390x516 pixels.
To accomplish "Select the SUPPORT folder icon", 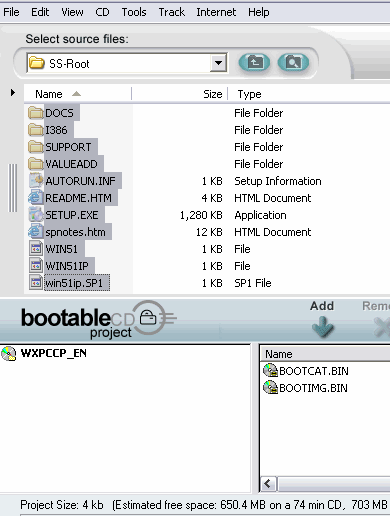I will [x=36, y=147].
